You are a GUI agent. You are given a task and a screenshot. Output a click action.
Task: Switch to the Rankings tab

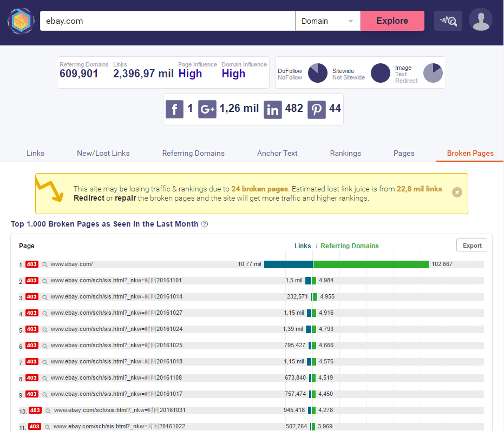click(345, 153)
